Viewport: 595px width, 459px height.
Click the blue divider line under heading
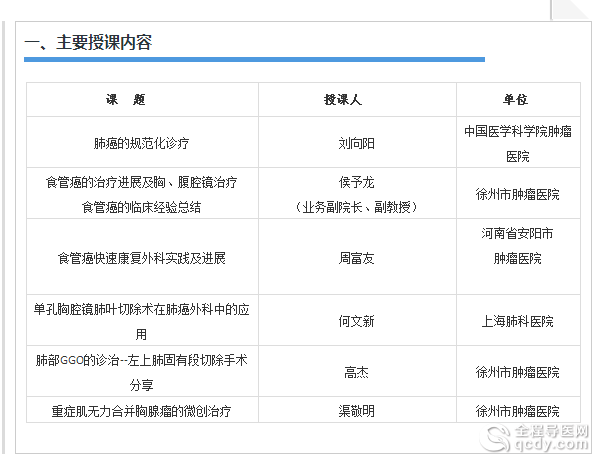(254, 59)
